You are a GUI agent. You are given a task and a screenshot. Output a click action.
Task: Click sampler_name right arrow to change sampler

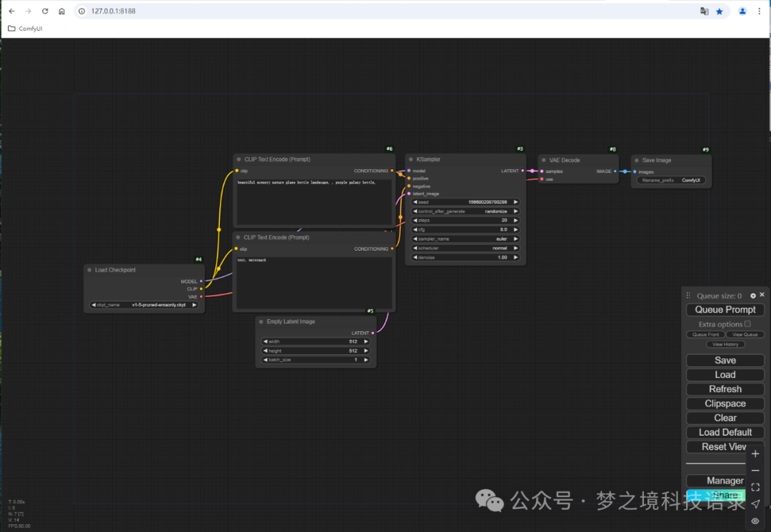pyautogui.click(x=515, y=239)
